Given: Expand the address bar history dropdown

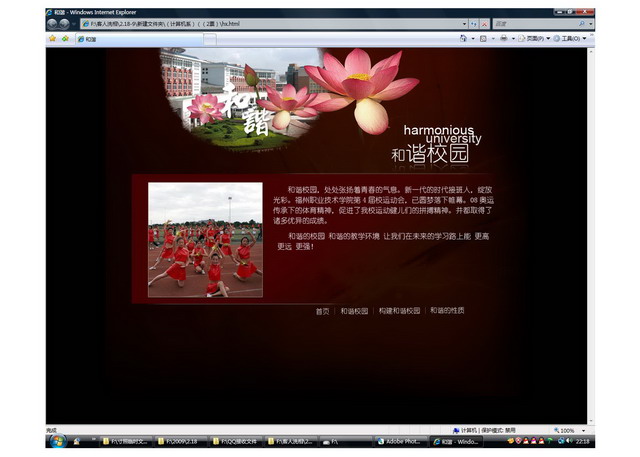Looking at the screenshot, I should coord(463,23).
